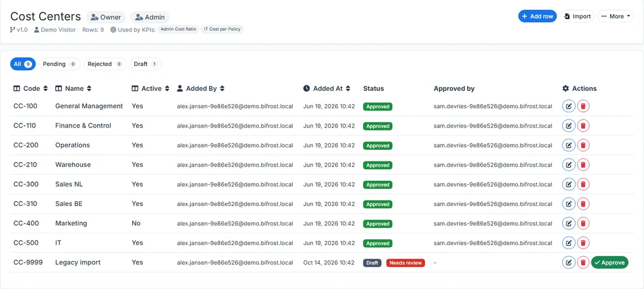Edit the CC-400 Marketing row

pyautogui.click(x=568, y=223)
